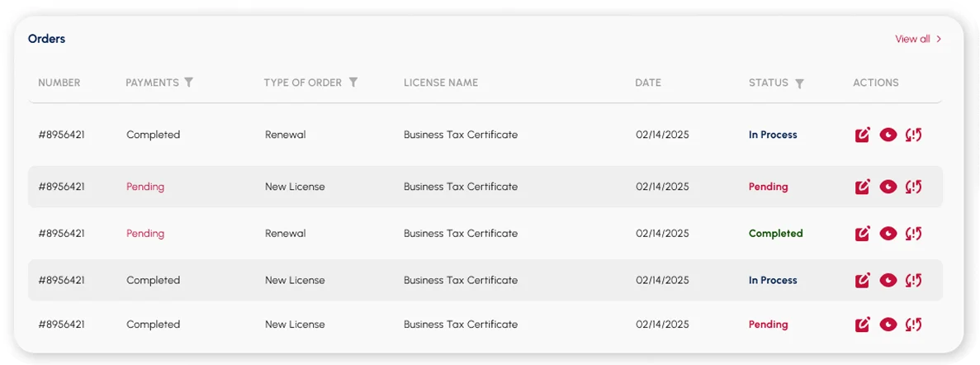Edit the first-row Renewal order In Process
This screenshot has height=365, width=980.
pos(863,135)
